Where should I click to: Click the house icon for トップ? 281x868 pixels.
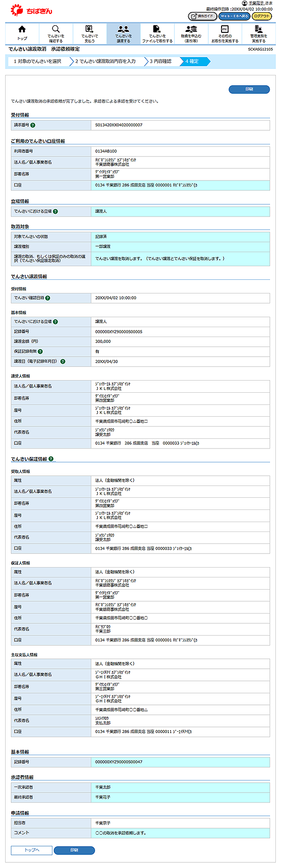click(22, 30)
